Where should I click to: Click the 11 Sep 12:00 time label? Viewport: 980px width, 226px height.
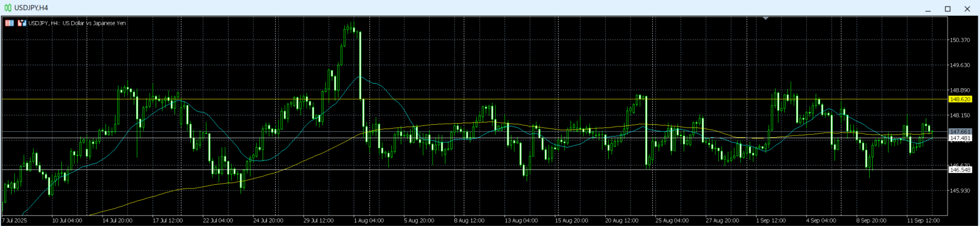click(x=923, y=221)
